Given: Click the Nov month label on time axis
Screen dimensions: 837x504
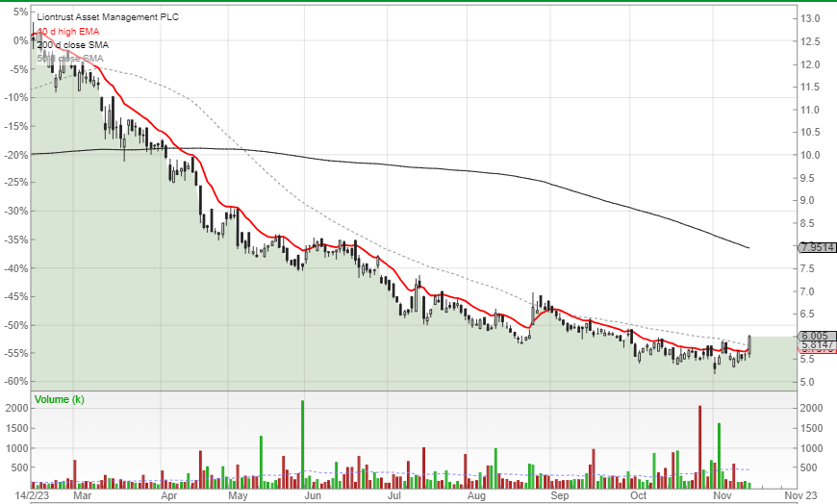Looking at the screenshot, I should point(723,495).
